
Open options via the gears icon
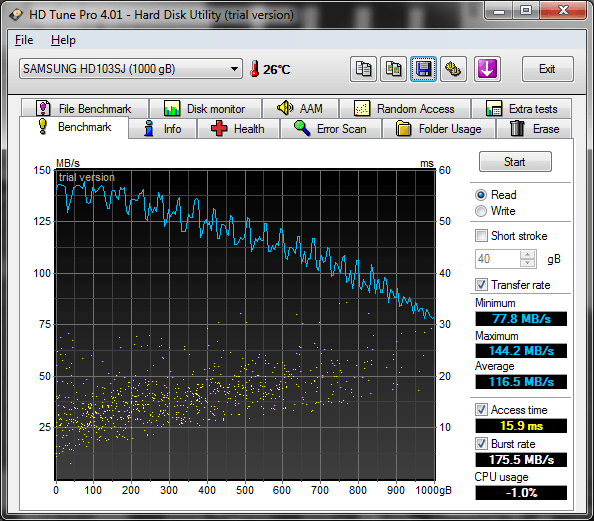point(453,69)
